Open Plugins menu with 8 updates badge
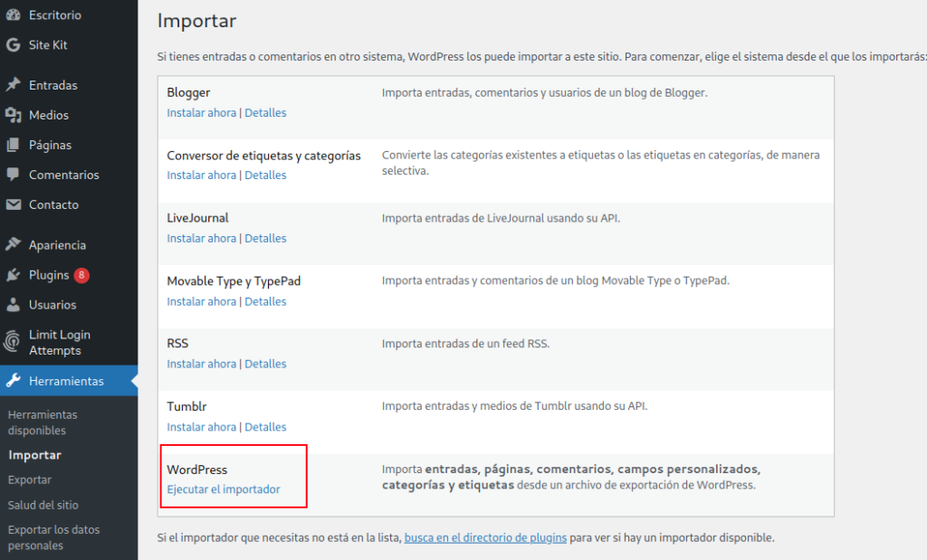 click(x=50, y=275)
